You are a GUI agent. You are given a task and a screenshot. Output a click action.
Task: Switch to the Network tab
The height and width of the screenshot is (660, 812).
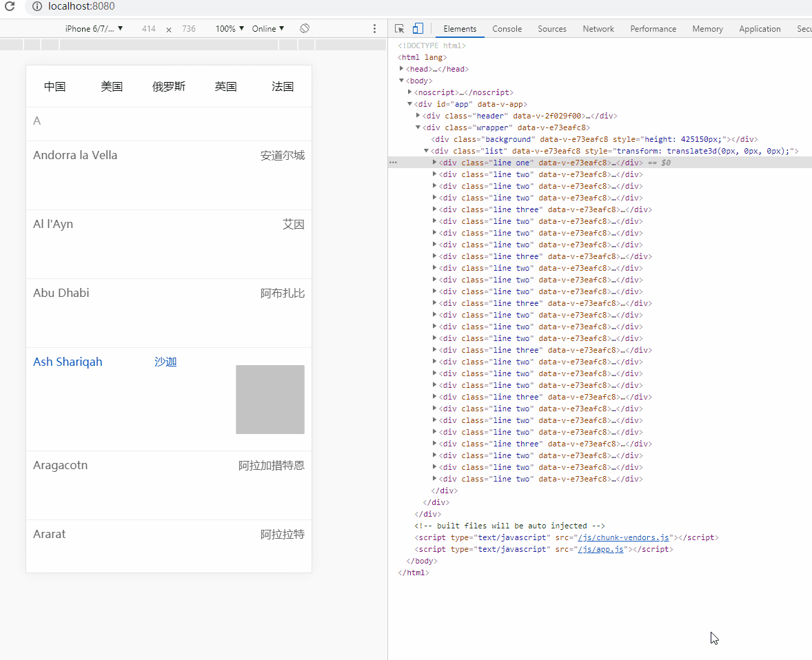(x=598, y=29)
